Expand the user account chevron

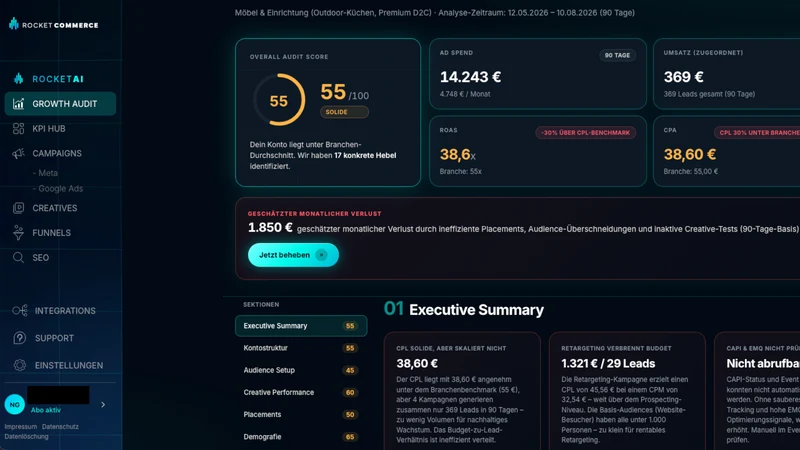(103, 405)
